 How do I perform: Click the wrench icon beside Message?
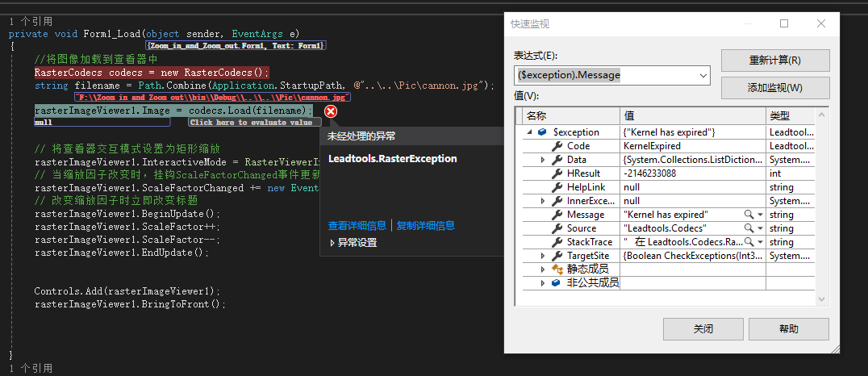click(x=557, y=215)
